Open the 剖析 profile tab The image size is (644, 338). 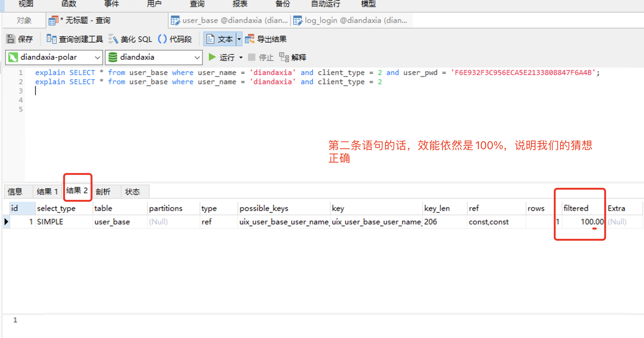[x=103, y=192]
